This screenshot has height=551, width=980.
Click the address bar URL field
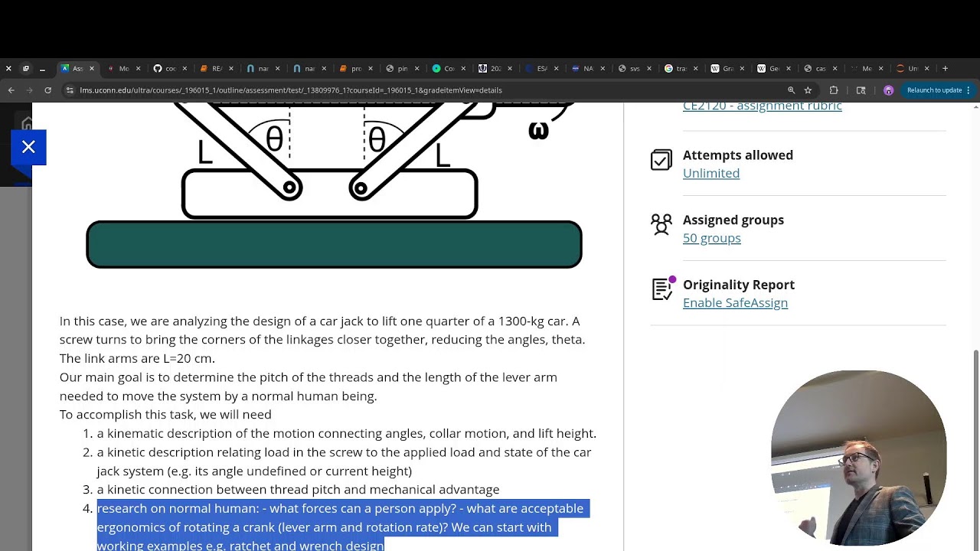(429, 90)
